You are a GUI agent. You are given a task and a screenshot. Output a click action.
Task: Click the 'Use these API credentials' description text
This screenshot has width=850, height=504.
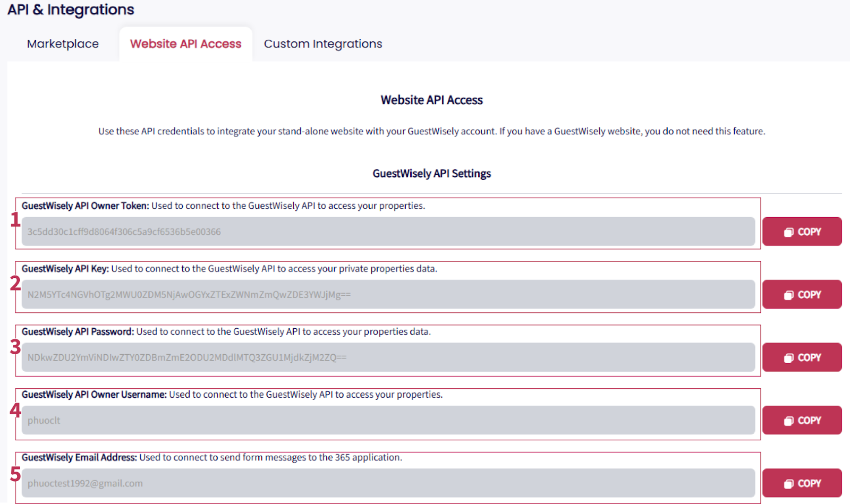pyautogui.click(x=431, y=131)
